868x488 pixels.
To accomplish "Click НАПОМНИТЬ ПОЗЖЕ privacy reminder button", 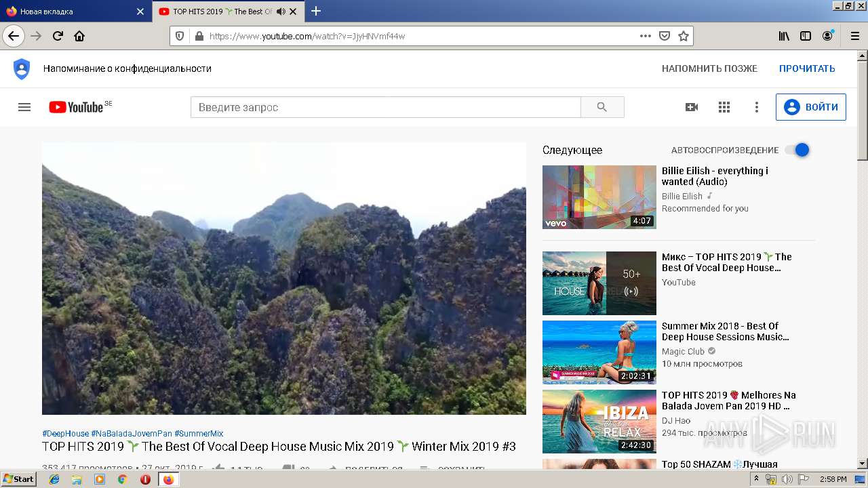I will (709, 68).
